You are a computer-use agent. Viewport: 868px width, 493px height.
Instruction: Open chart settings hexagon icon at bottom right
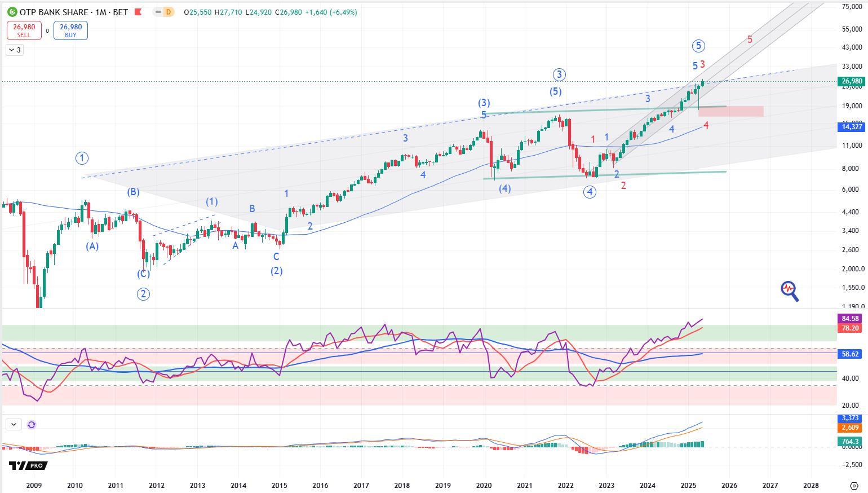click(853, 486)
